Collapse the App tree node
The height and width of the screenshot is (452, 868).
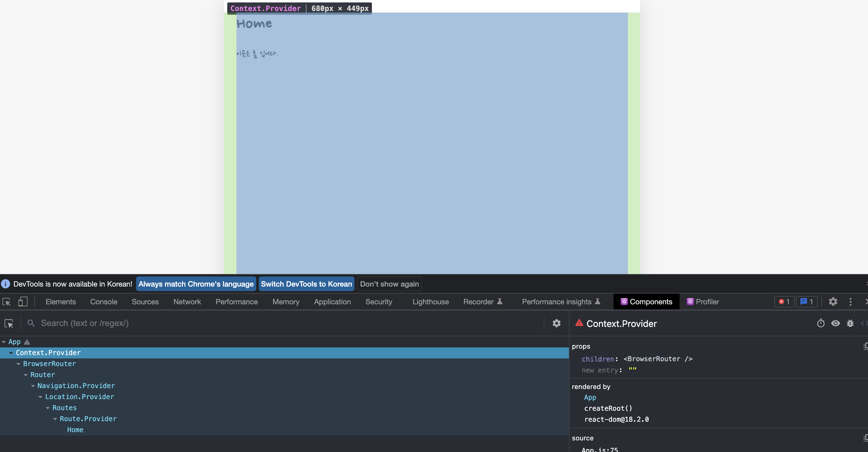click(4, 342)
